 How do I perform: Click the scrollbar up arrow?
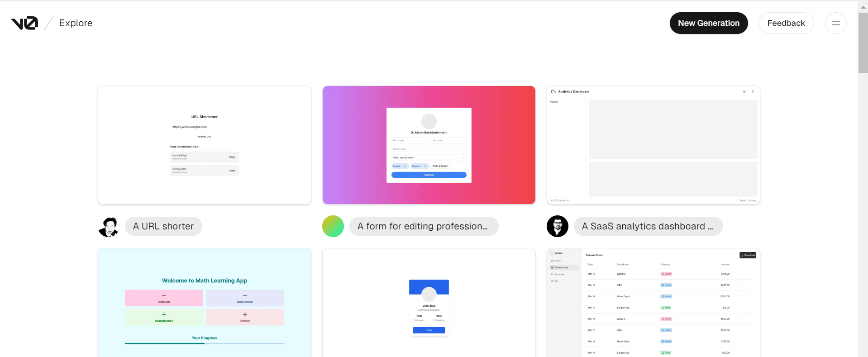863,7
